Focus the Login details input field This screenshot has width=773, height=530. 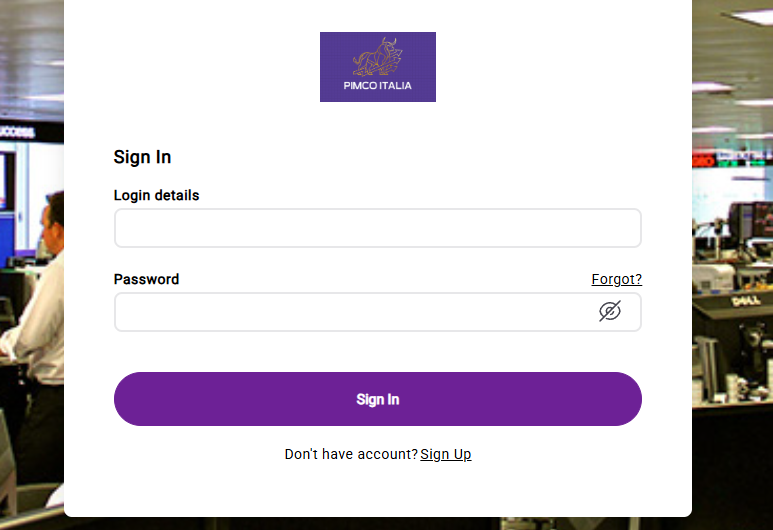377,228
